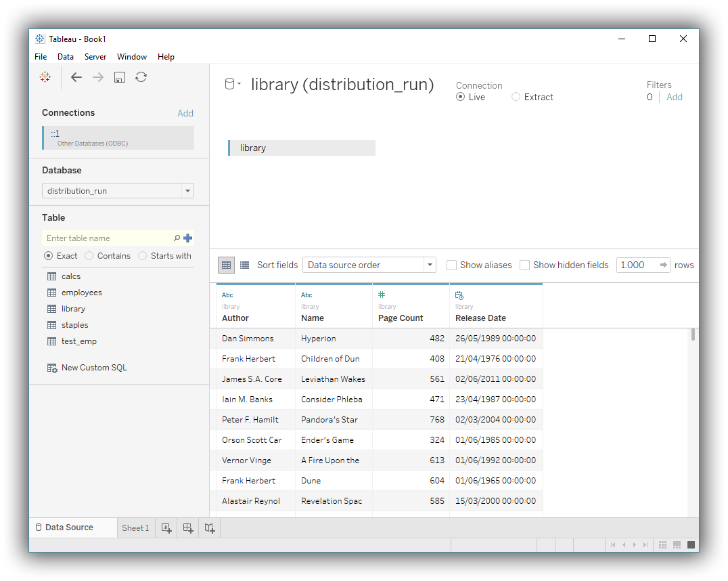
Task: Click the New Worksheet icon near sheet tabs
Action: point(166,528)
